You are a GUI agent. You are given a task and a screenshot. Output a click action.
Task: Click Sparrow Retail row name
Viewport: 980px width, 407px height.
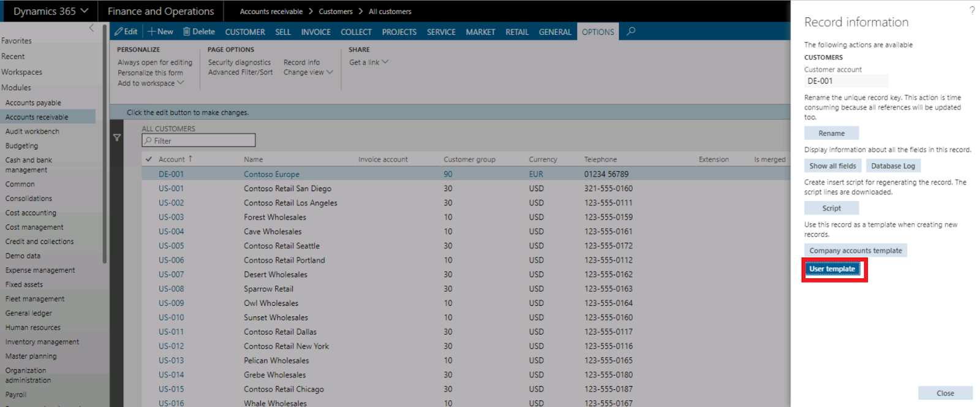pyautogui.click(x=268, y=289)
